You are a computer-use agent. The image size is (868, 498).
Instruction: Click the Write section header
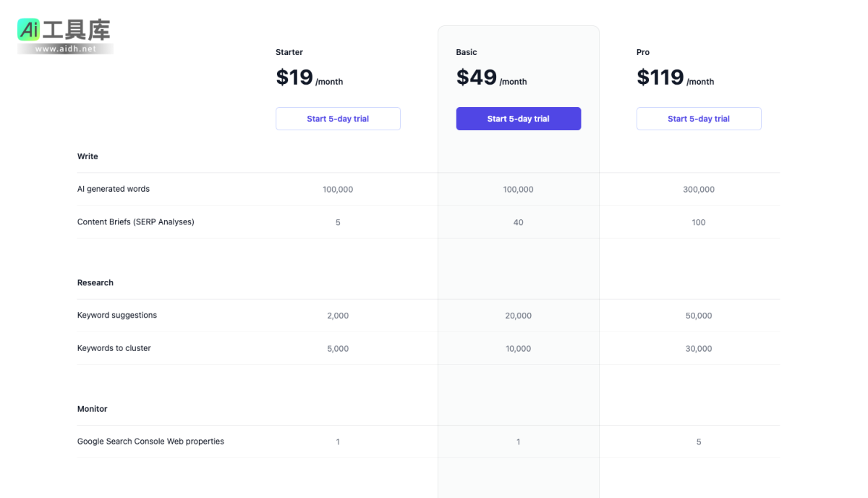[x=88, y=156]
